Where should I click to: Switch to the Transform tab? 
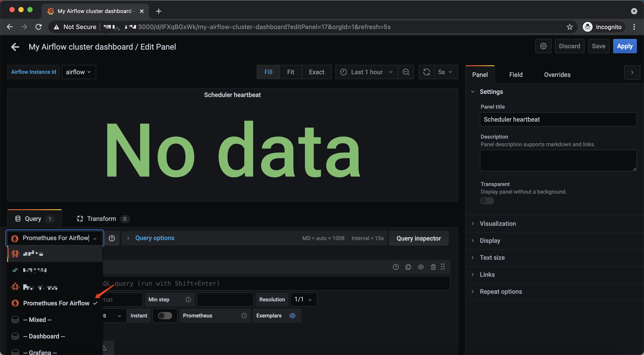click(102, 218)
